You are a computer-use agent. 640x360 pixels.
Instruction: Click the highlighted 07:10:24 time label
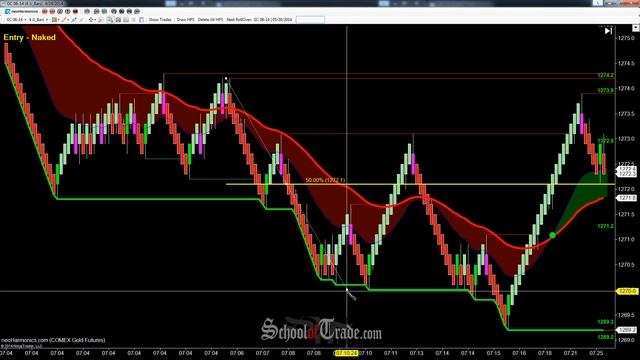click(x=346, y=353)
